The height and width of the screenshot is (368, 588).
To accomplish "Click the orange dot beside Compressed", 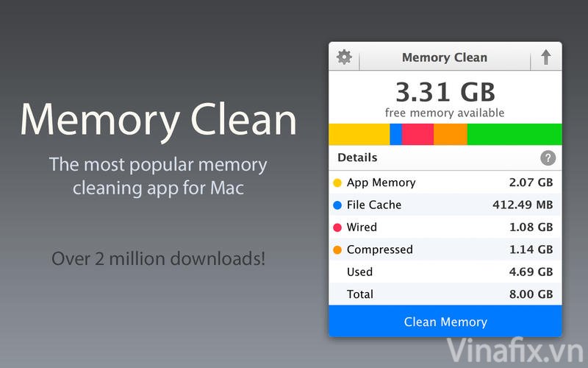I will tap(337, 250).
